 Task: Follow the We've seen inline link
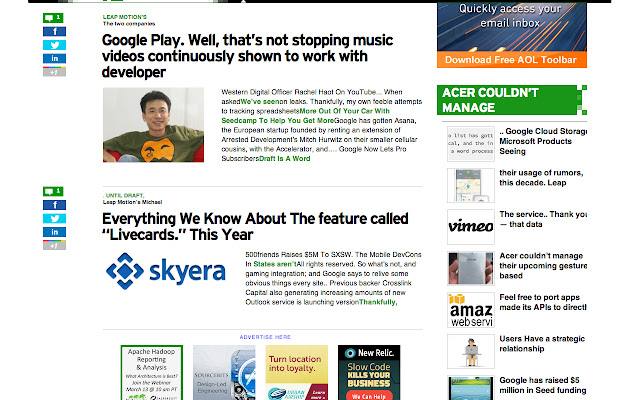click(259, 102)
